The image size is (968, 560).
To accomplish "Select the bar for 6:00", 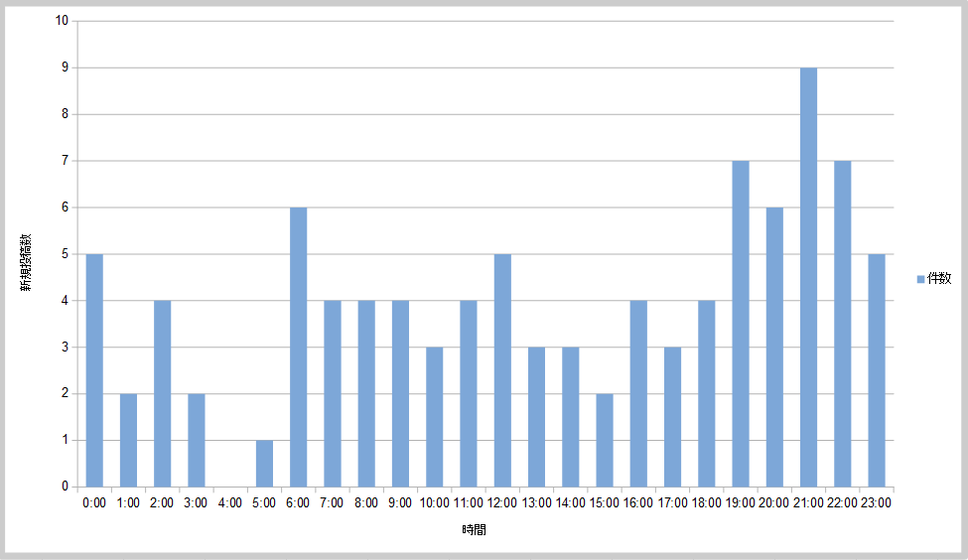I will tap(298, 348).
